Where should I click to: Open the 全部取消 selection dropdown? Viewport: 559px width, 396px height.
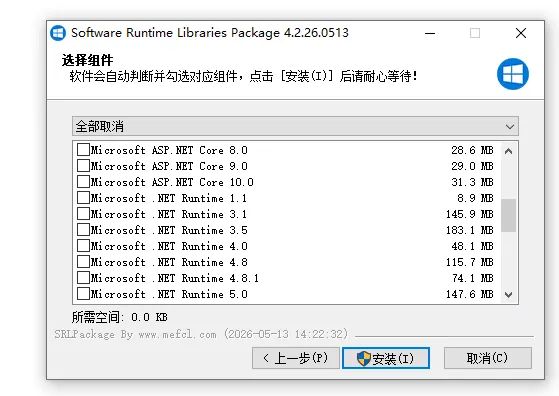coord(295,126)
